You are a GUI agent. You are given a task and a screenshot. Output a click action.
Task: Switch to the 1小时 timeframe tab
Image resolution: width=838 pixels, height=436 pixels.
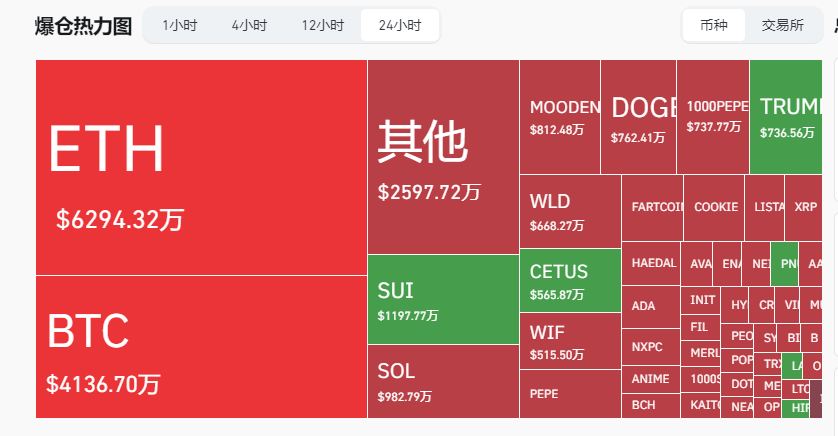[x=179, y=26]
